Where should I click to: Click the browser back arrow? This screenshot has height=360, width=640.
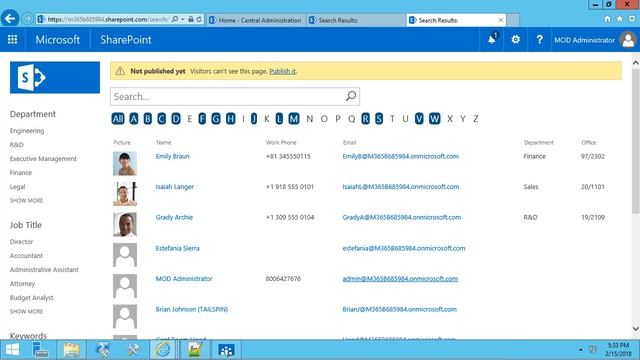[x=10, y=18]
